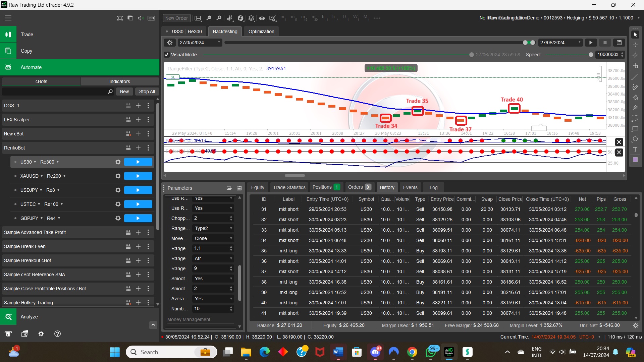Select the trend line drawing tool
Viewport: 644px width, 362px height.
point(635,77)
